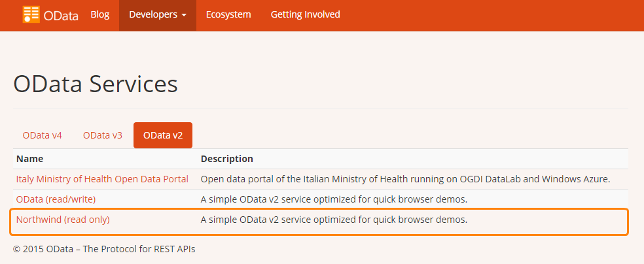Open the Getting Involved page

click(305, 15)
